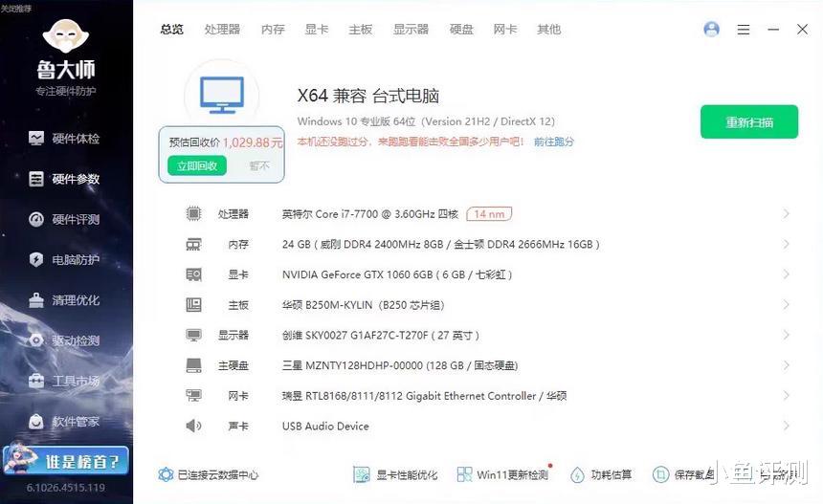Click the 处理器 chip icon
823x504 pixels.
[193, 213]
